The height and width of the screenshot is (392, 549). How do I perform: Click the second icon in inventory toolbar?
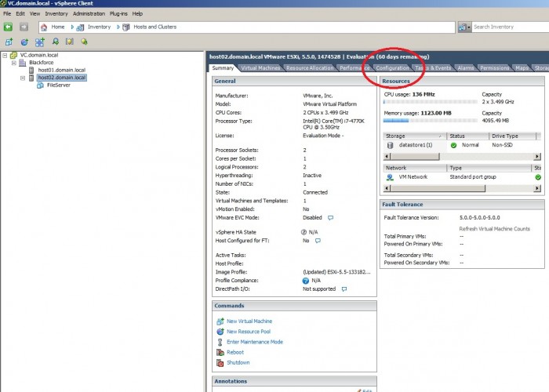pos(24,42)
